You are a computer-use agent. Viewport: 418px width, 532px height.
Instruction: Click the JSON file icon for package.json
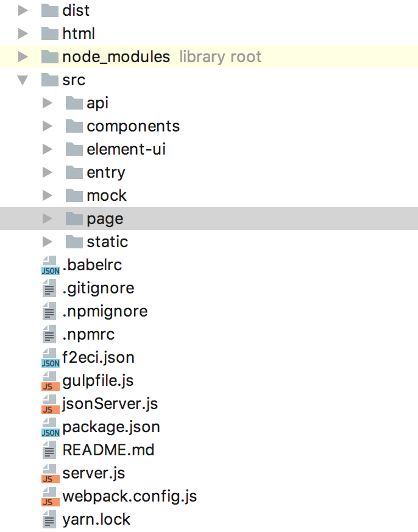point(50,427)
